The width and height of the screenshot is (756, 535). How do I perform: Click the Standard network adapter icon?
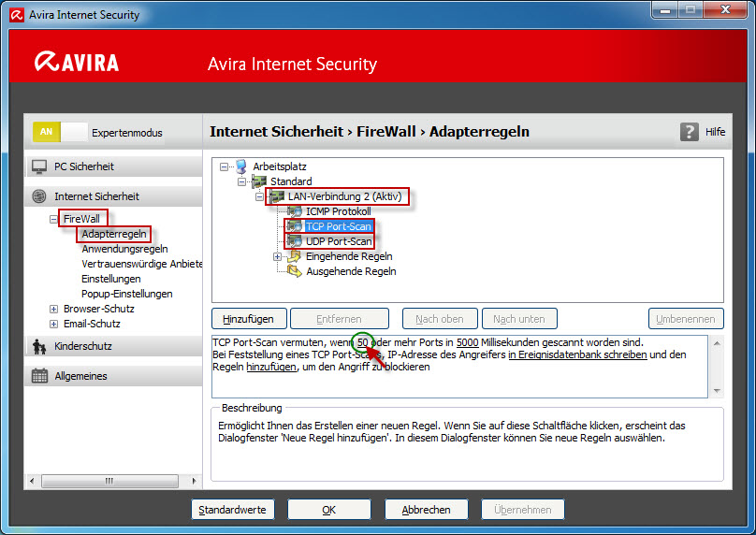point(259,181)
